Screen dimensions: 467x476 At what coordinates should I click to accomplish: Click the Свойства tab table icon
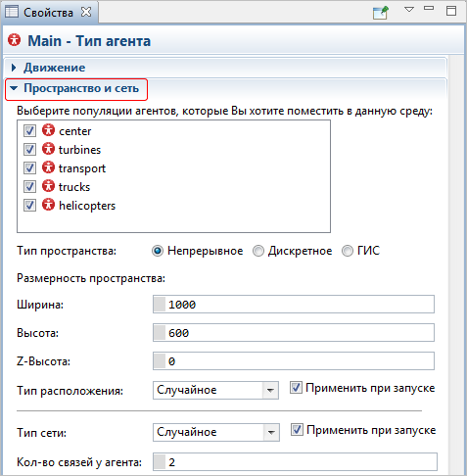pos(12,12)
